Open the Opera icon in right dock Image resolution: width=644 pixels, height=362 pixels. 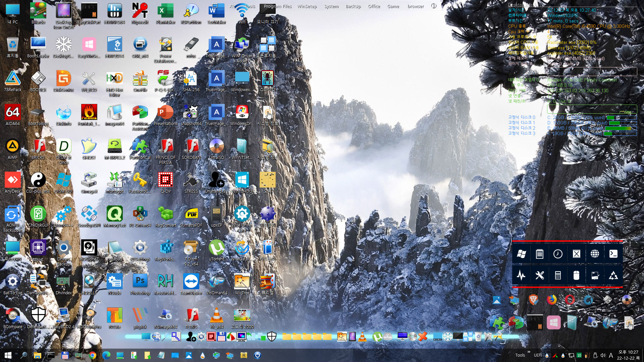[x=570, y=299]
